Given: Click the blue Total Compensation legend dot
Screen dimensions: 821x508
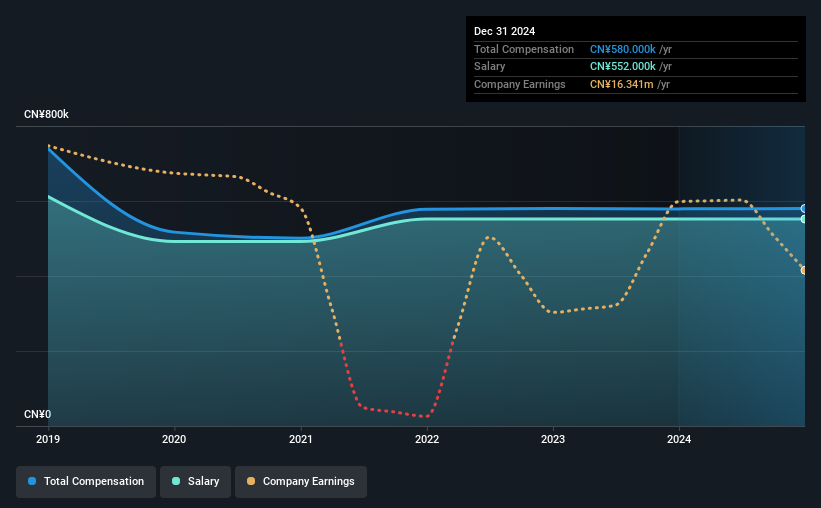Looking at the screenshot, I should pos(32,481).
